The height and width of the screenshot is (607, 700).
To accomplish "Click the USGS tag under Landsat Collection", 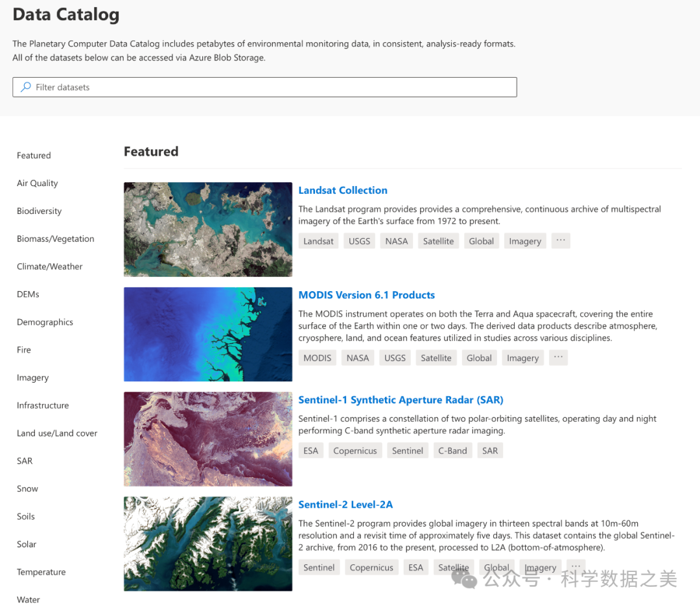I will pos(359,241).
